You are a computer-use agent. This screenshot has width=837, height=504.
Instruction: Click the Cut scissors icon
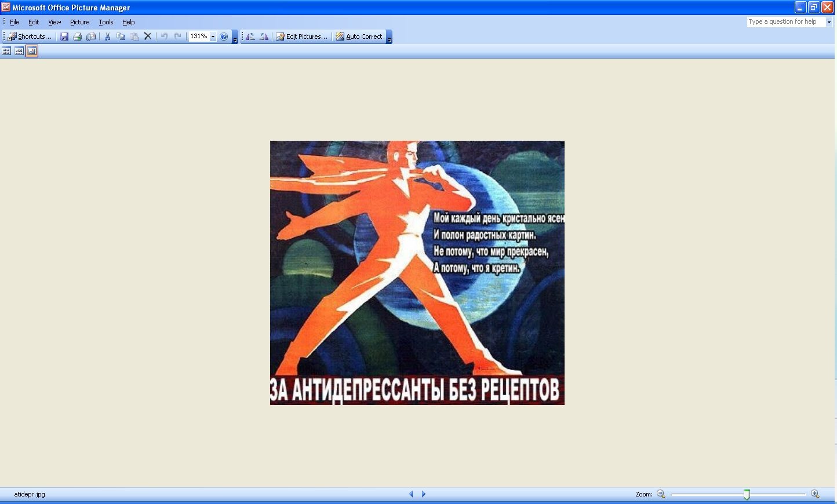(107, 36)
